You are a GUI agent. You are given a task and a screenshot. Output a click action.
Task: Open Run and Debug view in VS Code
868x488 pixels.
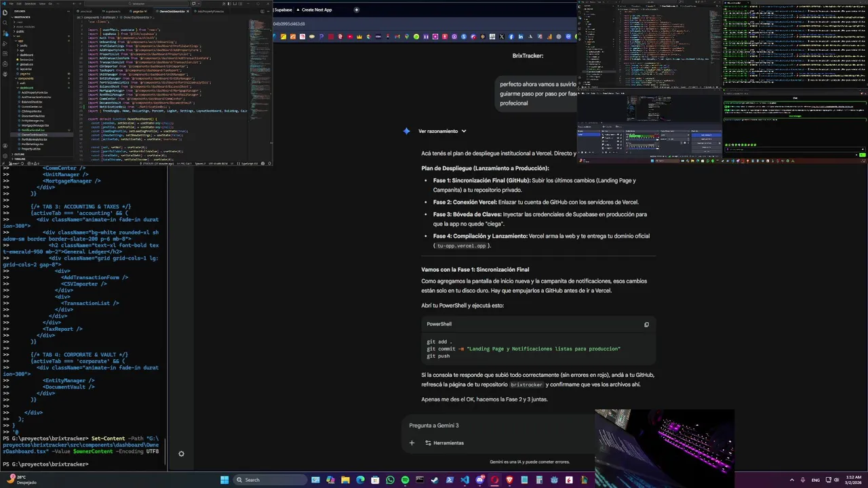click(5, 43)
